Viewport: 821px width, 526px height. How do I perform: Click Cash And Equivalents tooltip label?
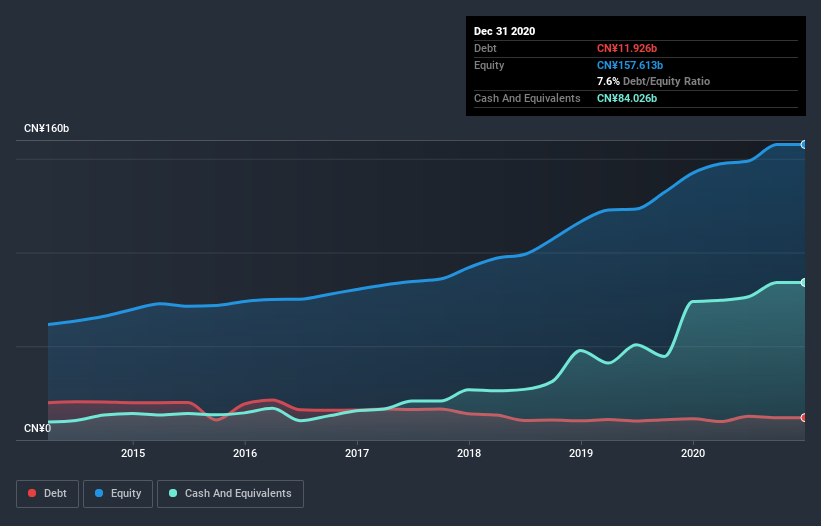[x=527, y=98]
